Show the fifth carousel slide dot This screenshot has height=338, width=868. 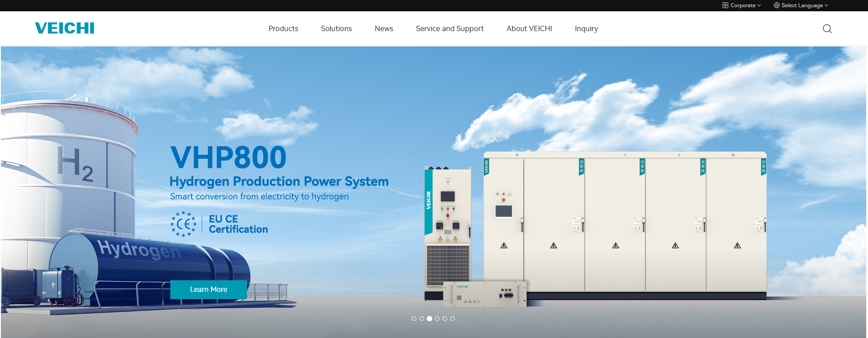coord(445,319)
